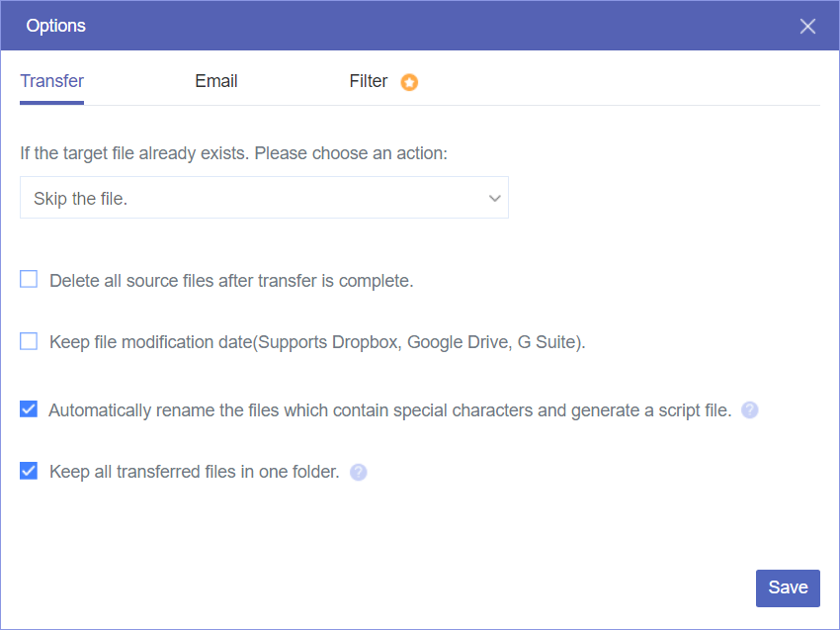Click the dropdown chevron arrow icon

(495, 199)
